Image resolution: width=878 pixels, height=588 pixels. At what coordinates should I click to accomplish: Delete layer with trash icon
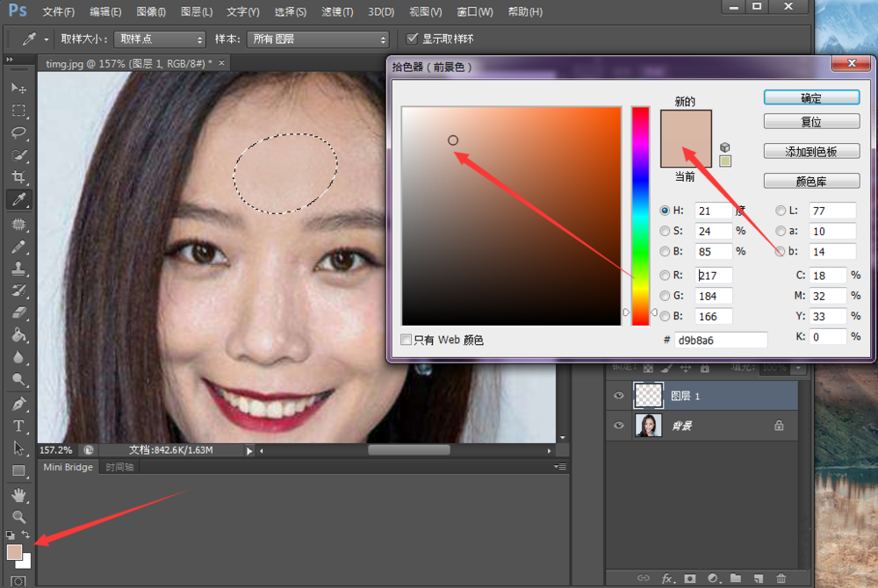(781, 578)
